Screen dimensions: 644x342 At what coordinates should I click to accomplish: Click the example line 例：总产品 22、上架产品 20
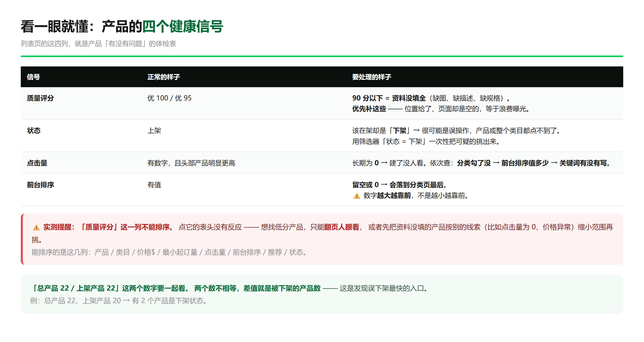[x=119, y=301]
